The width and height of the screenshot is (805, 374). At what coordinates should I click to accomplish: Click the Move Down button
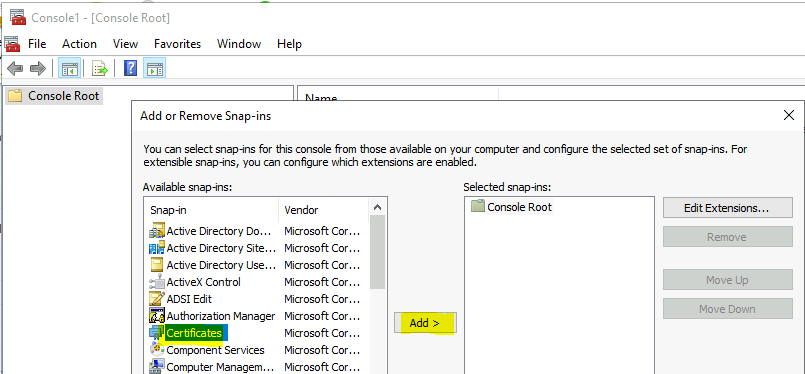click(x=727, y=309)
